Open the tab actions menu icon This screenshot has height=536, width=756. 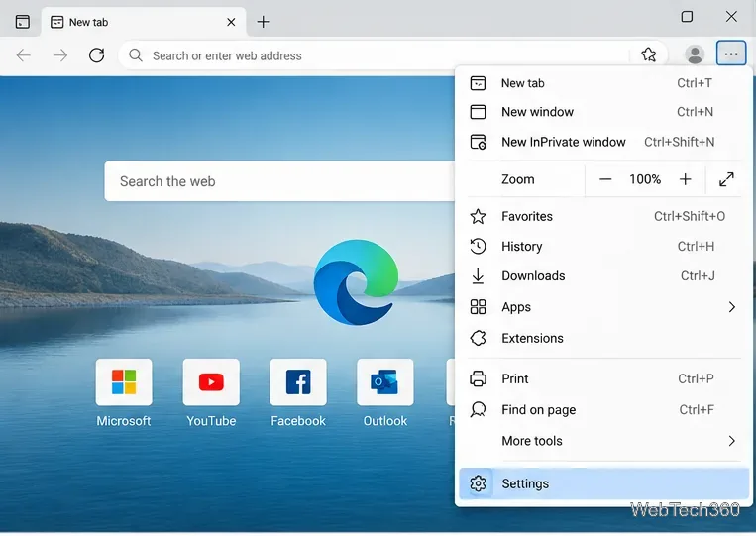(x=22, y=22)
